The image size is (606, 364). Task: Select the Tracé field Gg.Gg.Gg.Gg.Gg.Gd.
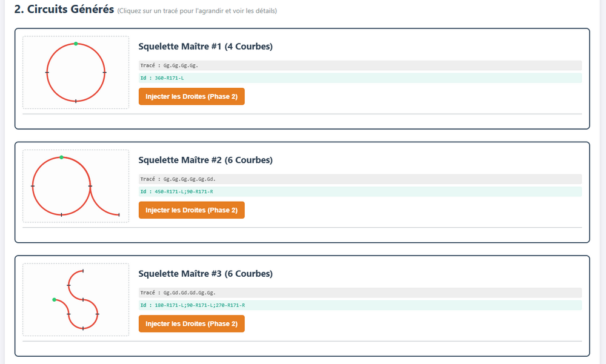(360, 179)
